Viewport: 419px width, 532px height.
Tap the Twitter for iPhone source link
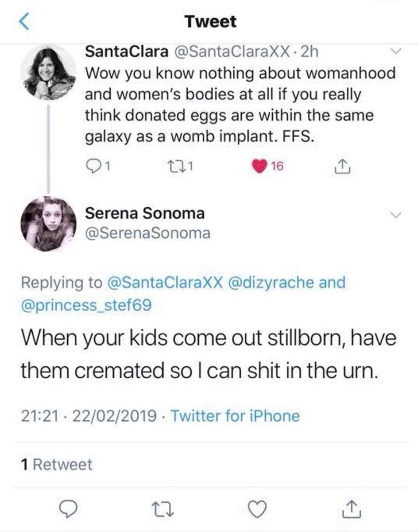point(234,416)
